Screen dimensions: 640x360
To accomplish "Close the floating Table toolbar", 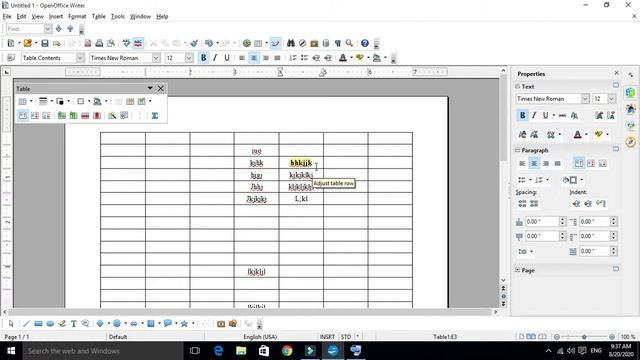I will [x=161, y=88].
